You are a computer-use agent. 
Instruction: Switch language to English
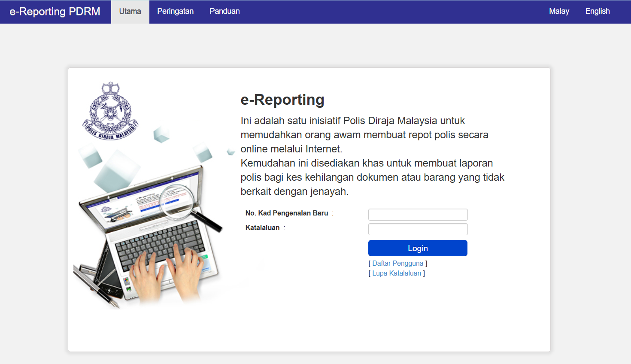tap(598, 12)
